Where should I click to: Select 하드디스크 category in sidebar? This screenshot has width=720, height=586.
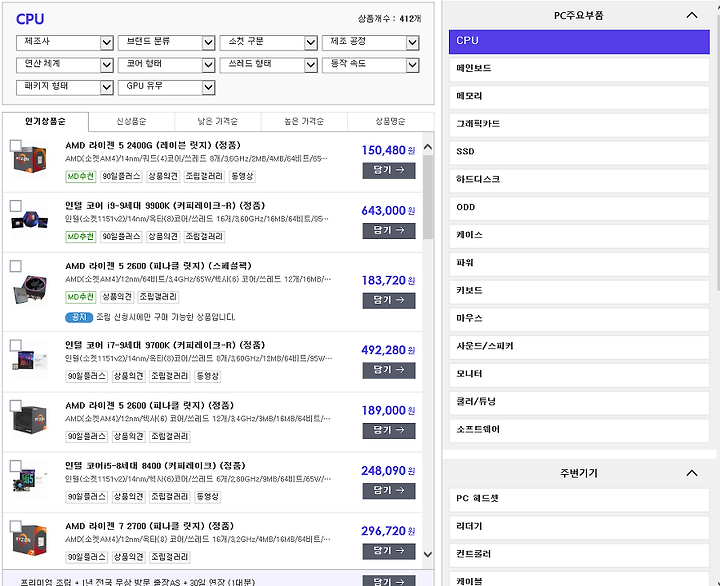pyautogui.click(x=579, y=180)
